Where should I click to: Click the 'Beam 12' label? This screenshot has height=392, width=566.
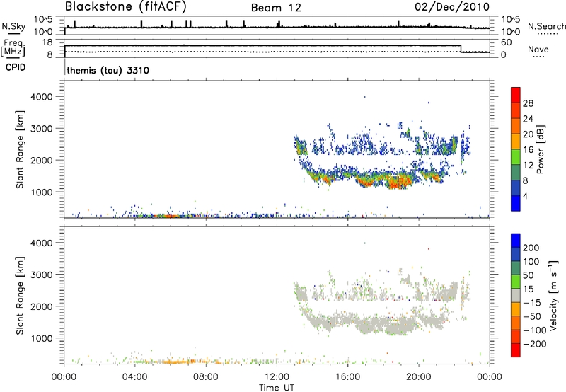click(276, 8)
